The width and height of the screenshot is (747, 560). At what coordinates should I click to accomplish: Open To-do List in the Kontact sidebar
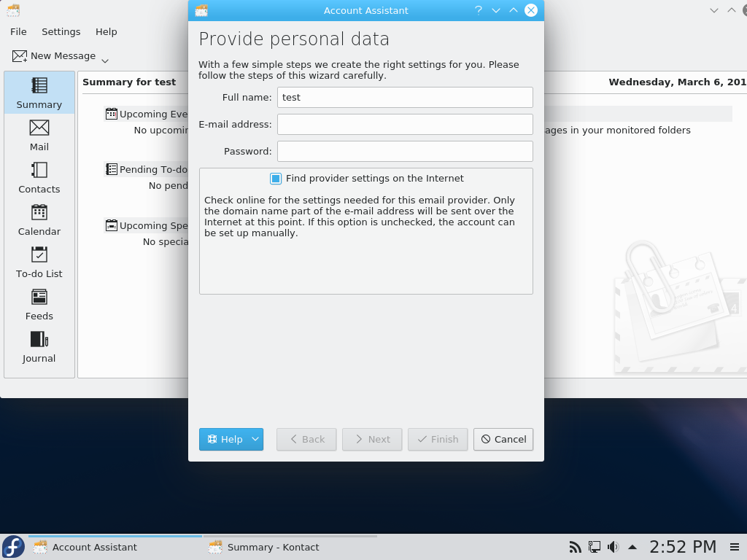[39, 262]
